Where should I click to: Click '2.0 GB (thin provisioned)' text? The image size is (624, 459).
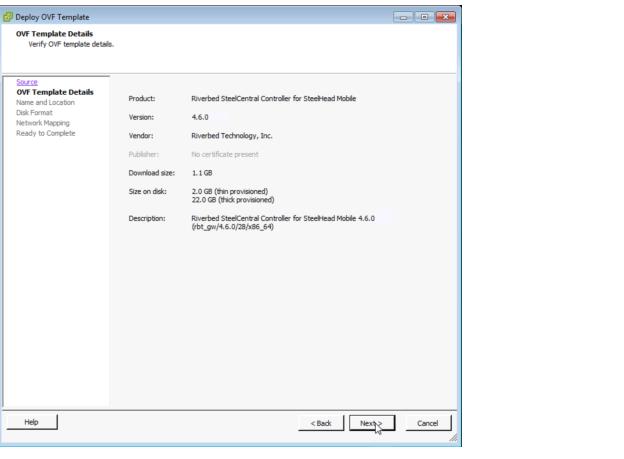click(x=230, y=191)
